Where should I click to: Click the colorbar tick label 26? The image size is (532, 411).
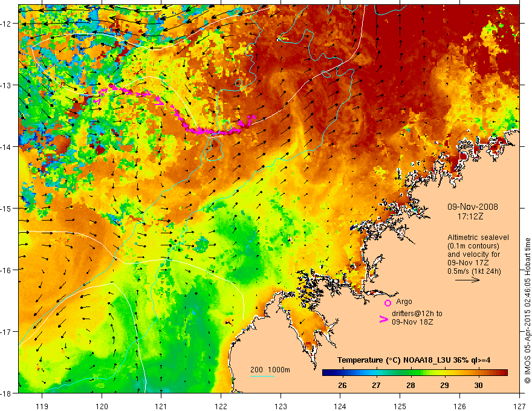tap(342, 385)
